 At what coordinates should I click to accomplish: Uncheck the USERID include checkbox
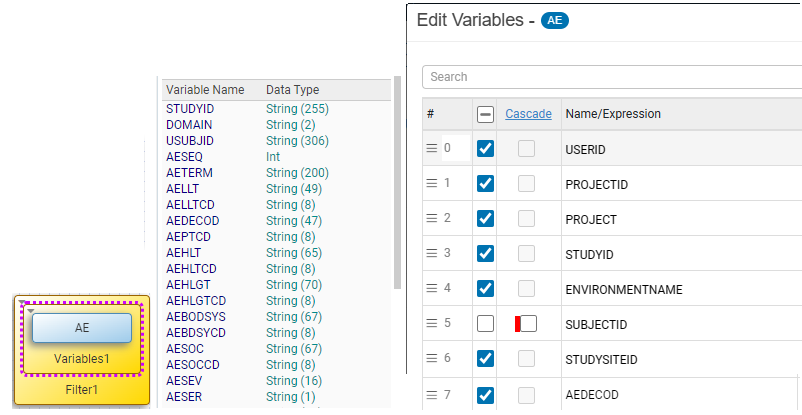tap(485, 148)
